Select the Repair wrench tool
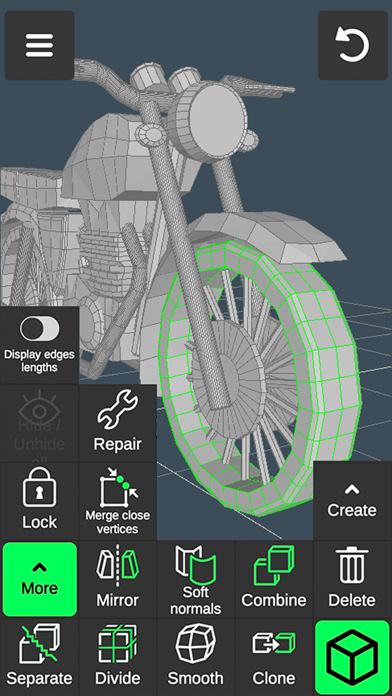The height and width of the screenshot is (696, 392). 118,423
